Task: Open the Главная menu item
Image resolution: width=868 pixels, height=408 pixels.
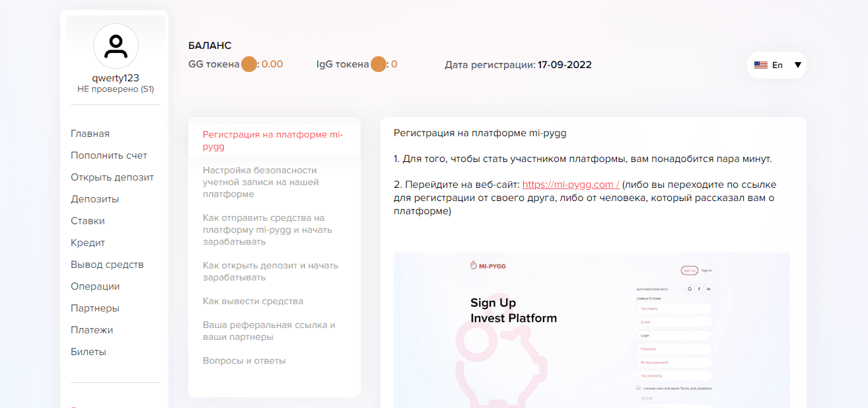Action: [90, 134]
